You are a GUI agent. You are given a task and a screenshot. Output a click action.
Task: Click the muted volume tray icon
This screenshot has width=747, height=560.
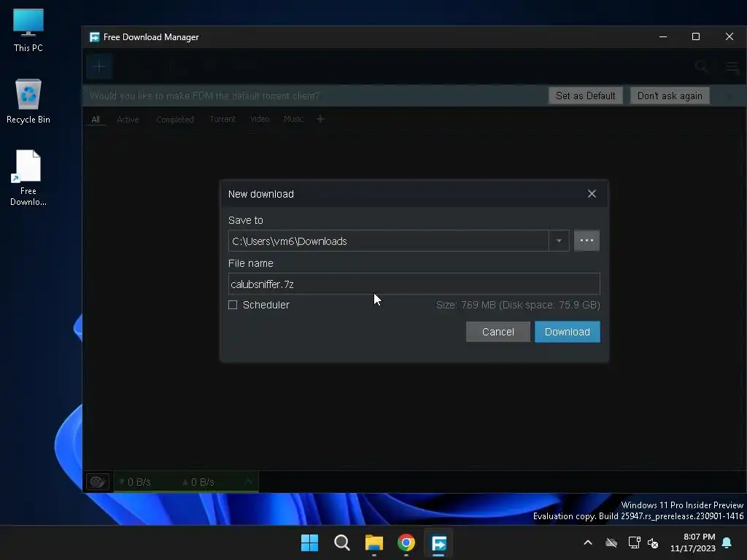tap(653, 542)
